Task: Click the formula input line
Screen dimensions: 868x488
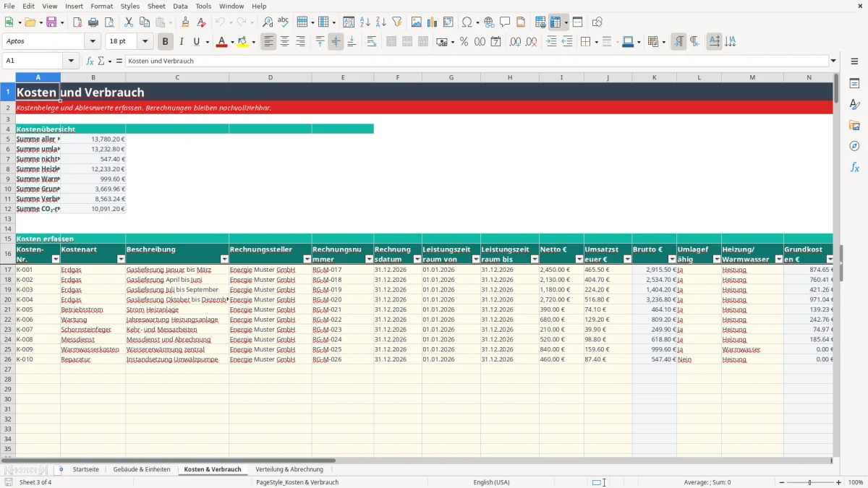Action: click(477, 61)
